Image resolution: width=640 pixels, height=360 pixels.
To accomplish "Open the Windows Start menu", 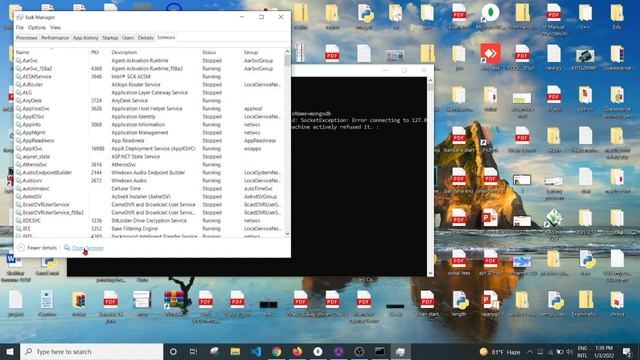I will (10, 351).
